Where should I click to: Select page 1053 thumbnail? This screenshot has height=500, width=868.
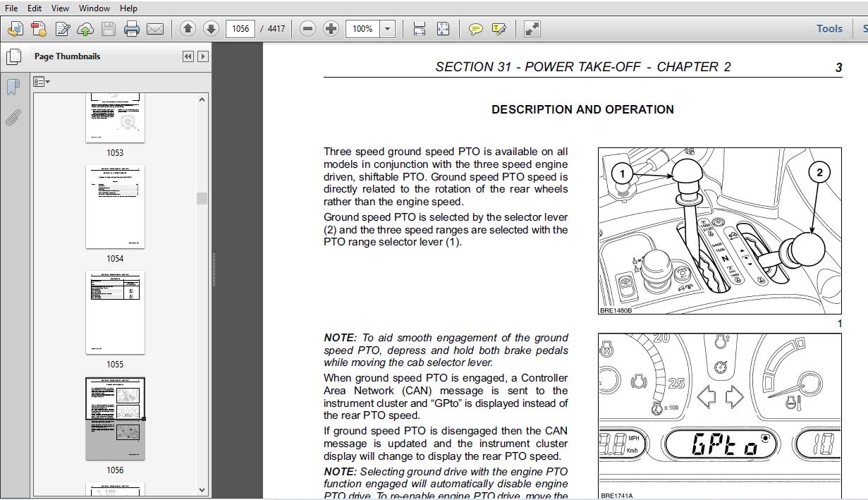(x=115, y=118)
